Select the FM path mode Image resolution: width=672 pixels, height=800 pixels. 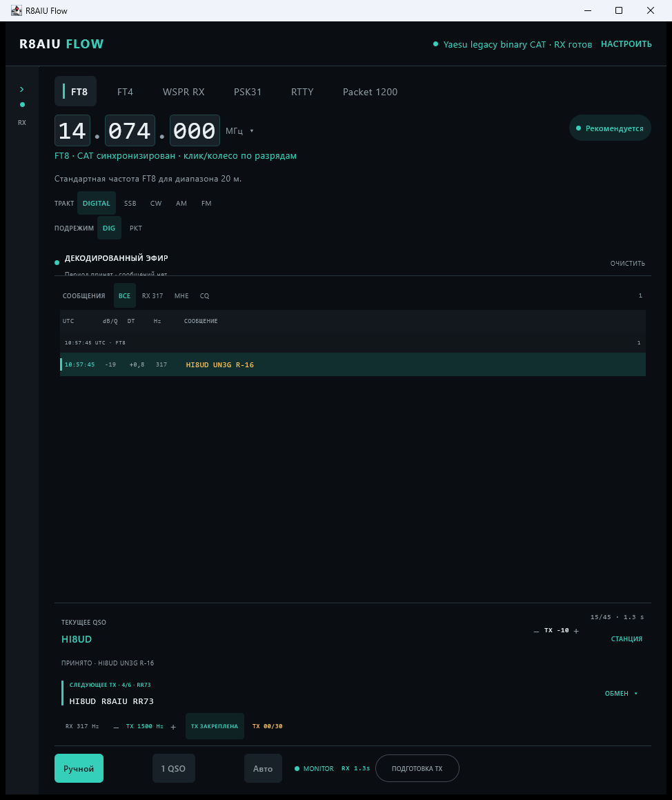click(206, 203)
